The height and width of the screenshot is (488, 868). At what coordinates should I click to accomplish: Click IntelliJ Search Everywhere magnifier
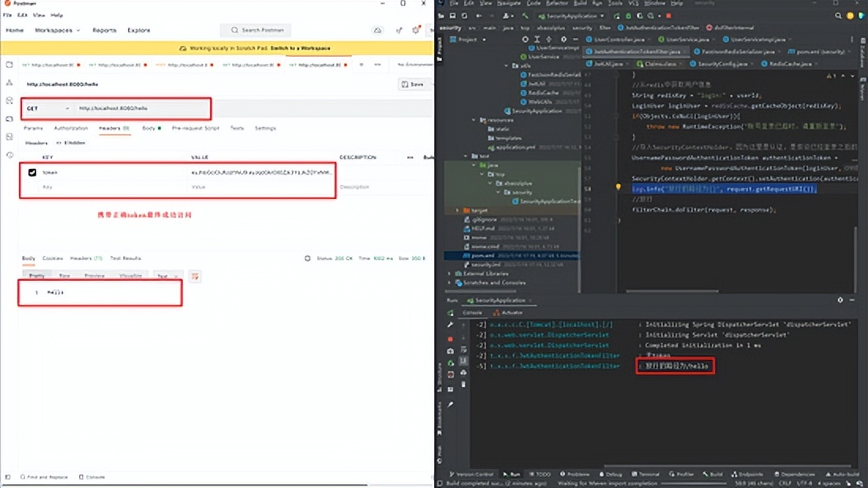[x=838, y=16]
